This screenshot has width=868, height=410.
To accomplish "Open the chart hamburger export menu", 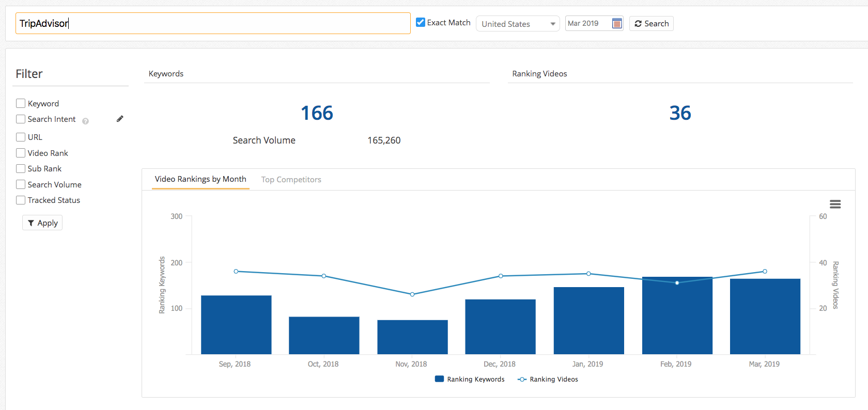I will [835, 204].
